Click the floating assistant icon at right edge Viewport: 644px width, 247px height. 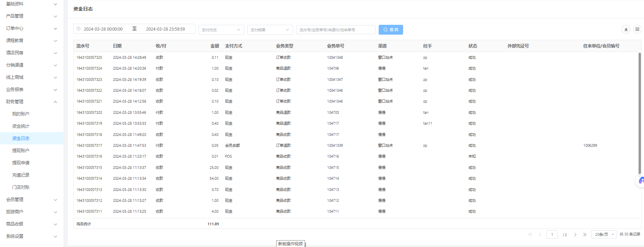(640, 180)
